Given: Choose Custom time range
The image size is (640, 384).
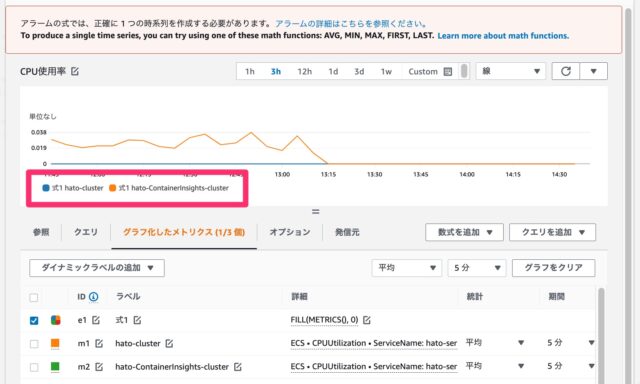Looking at the screenshot, I should tap(423, 71).
